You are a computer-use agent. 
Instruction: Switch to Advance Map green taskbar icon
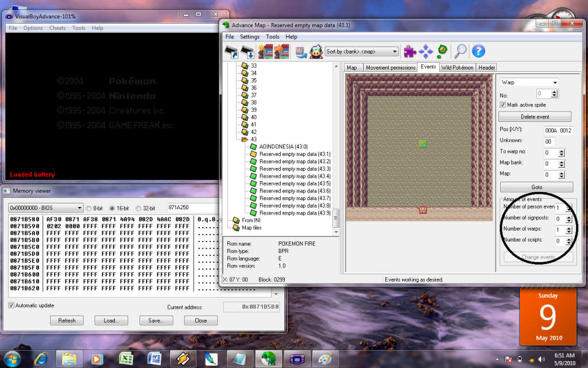(269, 359)
